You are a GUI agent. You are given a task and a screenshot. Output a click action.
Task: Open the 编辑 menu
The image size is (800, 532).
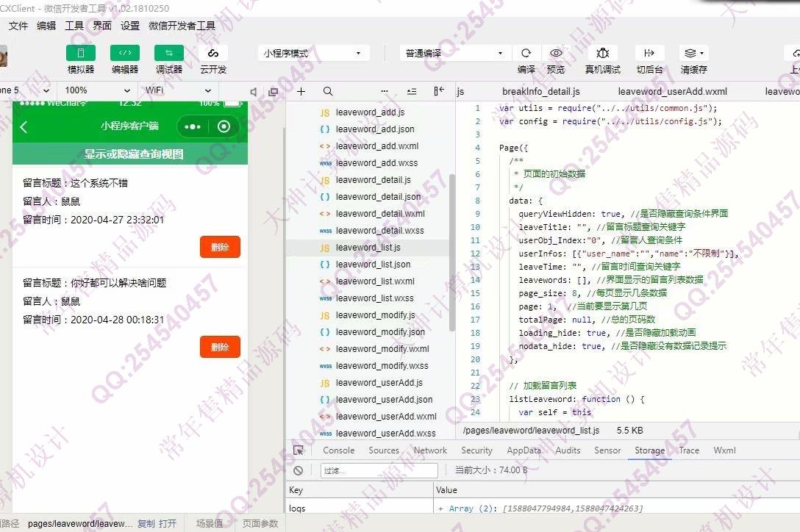pyautogui.click(x=46, y=26)
